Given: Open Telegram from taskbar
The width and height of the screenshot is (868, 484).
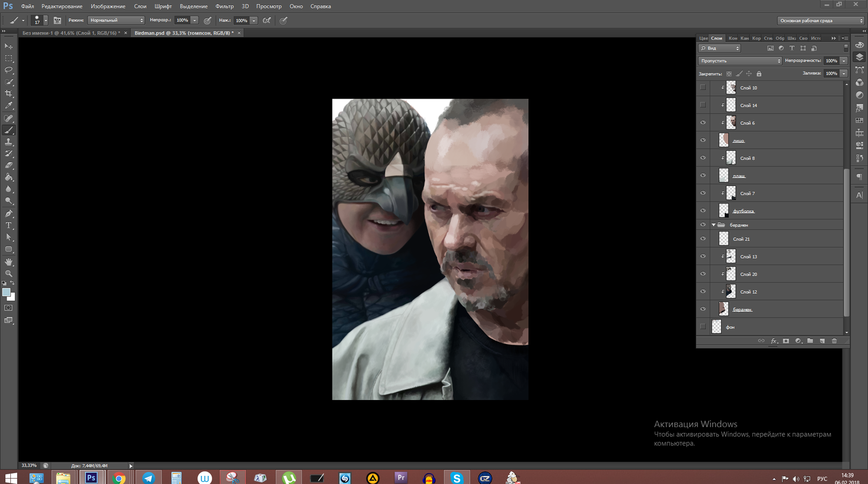Looking at the screenshot, I should click(x=148, y=477).
